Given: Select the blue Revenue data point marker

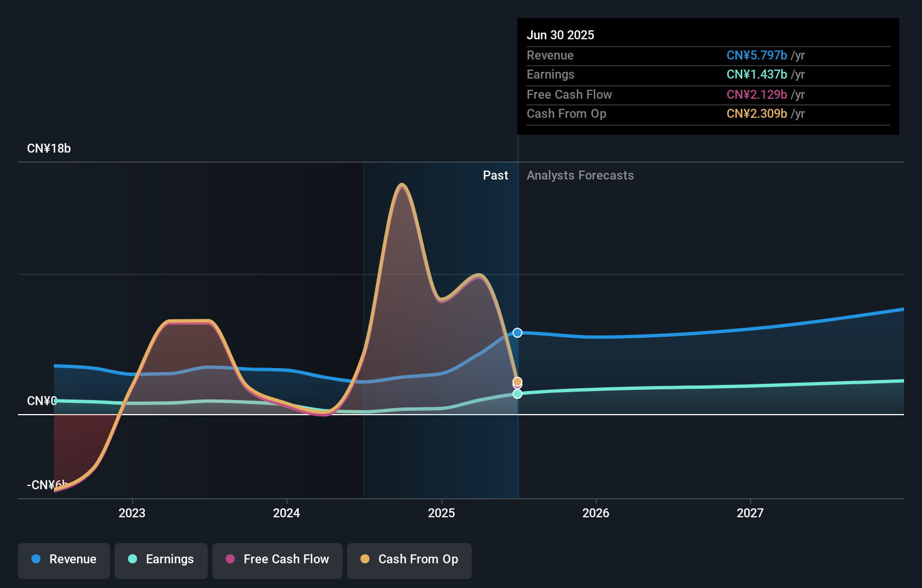Looking at the screenshot, I should point(517,333).
